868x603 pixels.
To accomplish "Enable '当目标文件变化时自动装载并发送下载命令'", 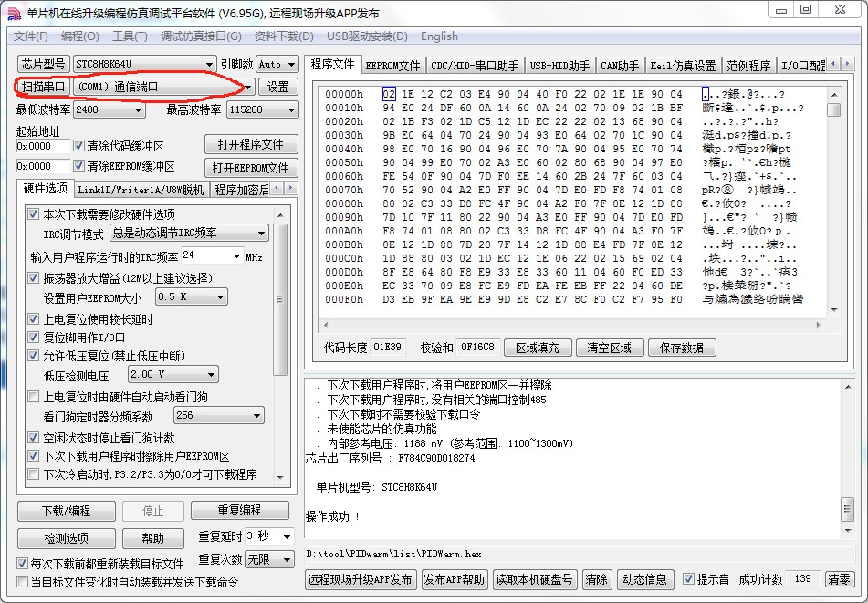I will tap(22, 581).
